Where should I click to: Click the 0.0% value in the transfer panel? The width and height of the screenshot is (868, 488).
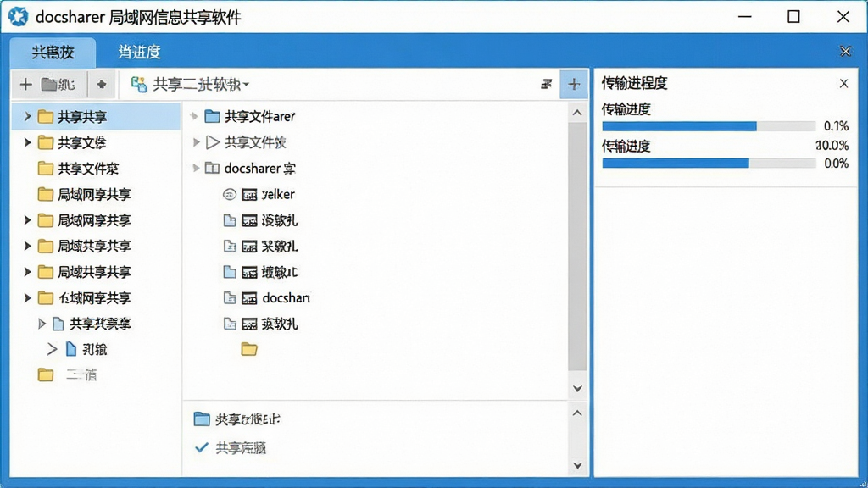[x=836, y=164]
